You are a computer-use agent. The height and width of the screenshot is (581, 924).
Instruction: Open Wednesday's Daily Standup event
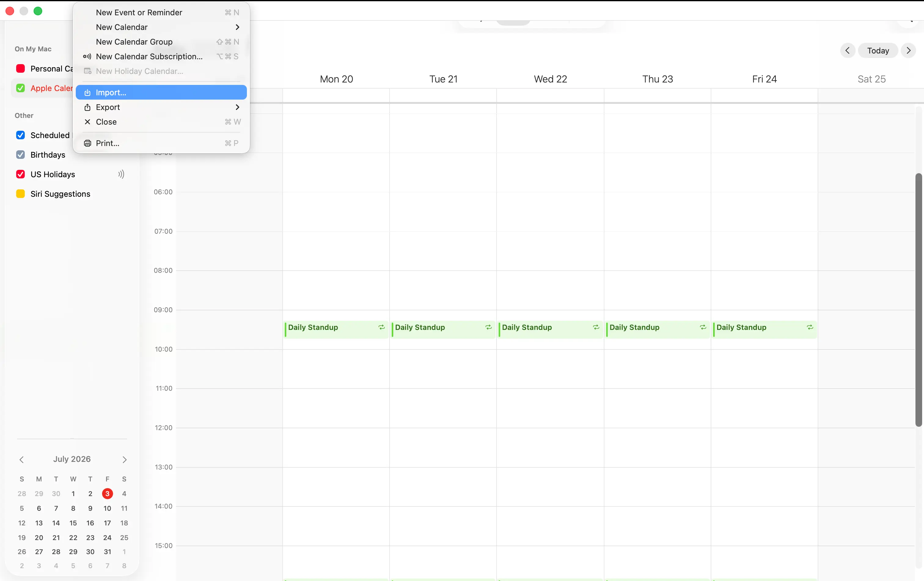click(x=550, y=329)
